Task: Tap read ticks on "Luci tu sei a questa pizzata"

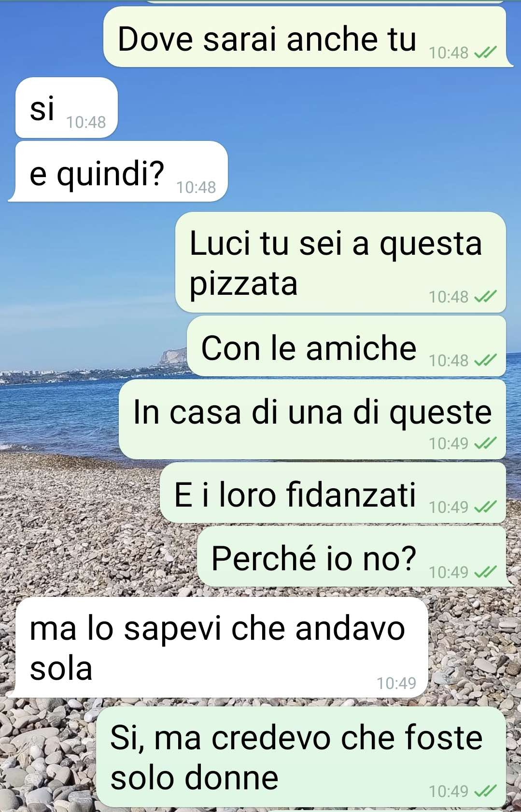Action: (x=485, y=297)
